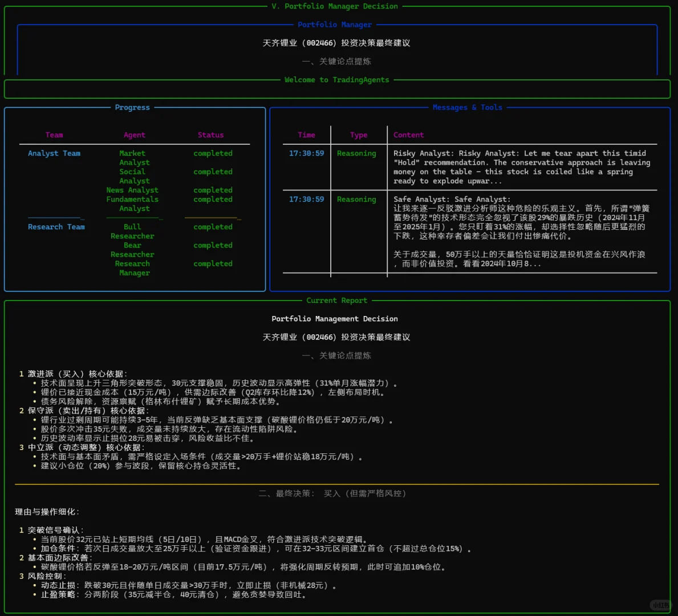Select the Current Report panel title
This screenshot has width=678, height=616.
coord(336,300)
